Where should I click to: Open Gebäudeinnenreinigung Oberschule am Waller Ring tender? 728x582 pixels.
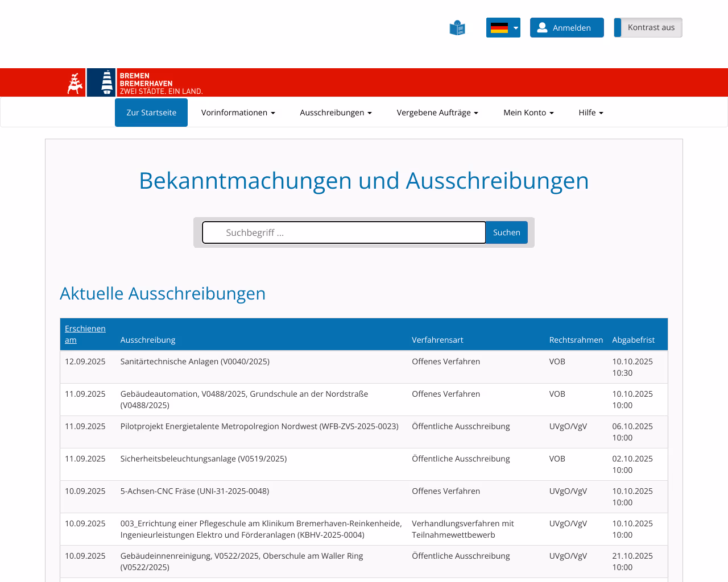(242, 562)
